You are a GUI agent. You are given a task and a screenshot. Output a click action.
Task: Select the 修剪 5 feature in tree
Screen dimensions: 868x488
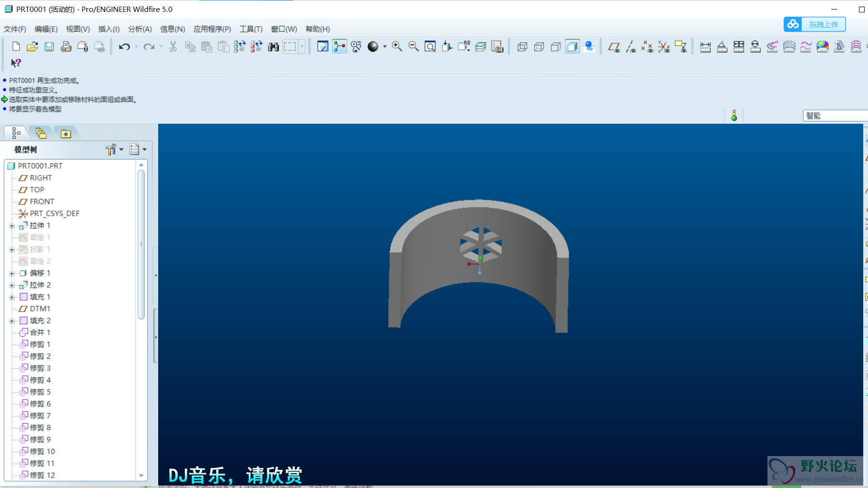(x=40, y=392)
